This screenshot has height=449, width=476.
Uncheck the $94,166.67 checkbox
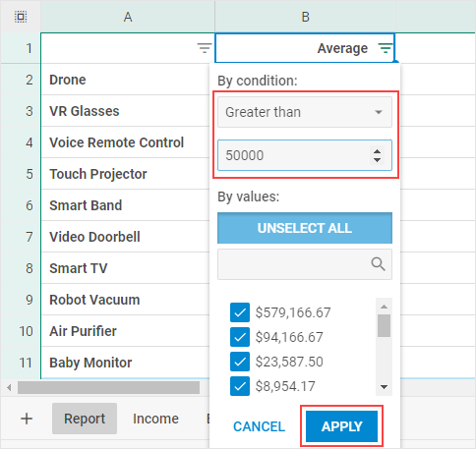pyautogui.click(x=240, y=337)
